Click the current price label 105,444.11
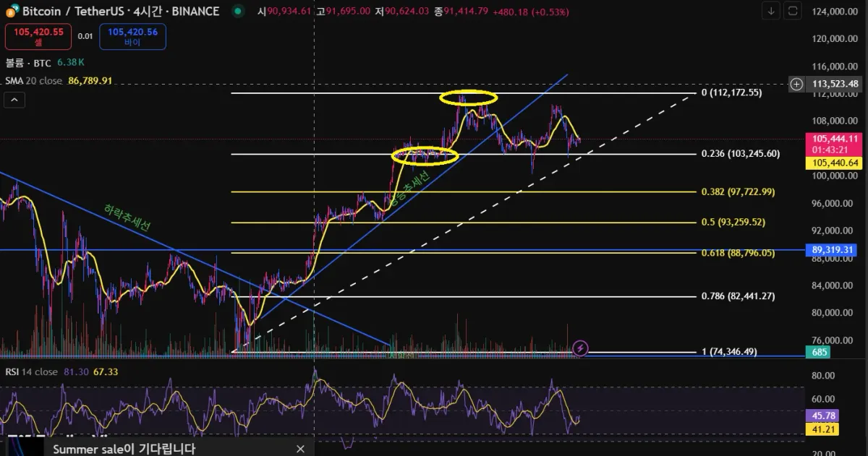 click(x=835, y=139)
